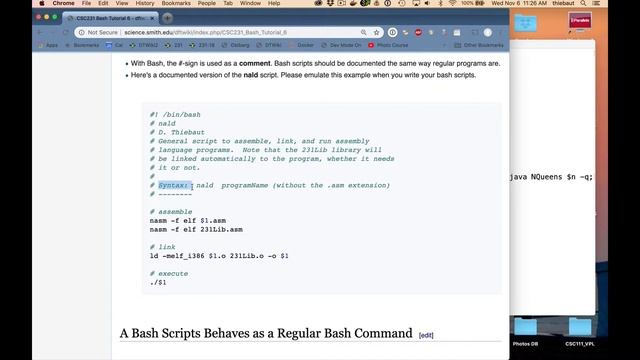Open the DTWiki bookmark
Viewport: 640px width, 360px height.
(x=269, y=45)
